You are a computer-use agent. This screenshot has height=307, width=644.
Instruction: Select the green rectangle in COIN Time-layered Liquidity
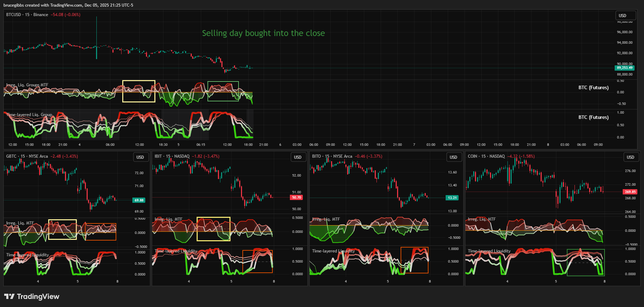[x=586, y=250]
